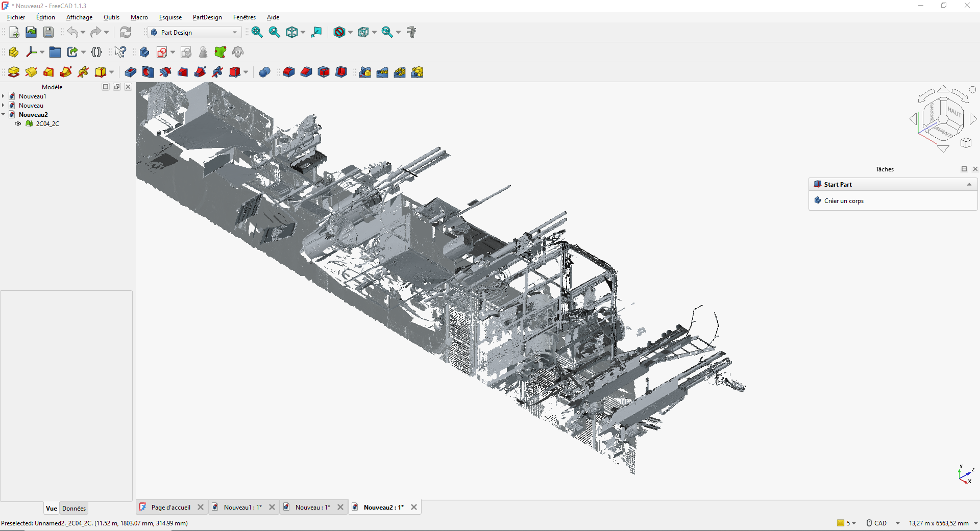Open the notifications dropdown showing 5
The image size is (980, 531).
(847, 523)
